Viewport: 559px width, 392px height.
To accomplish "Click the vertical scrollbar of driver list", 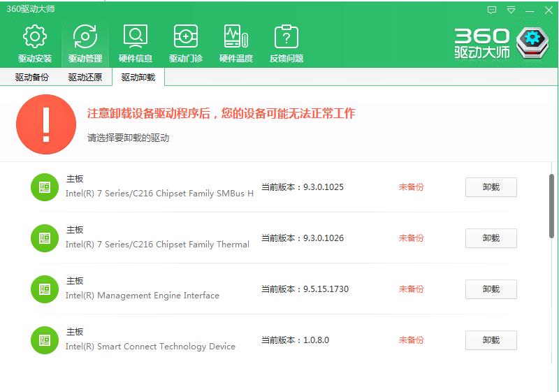I will [552, 206].
